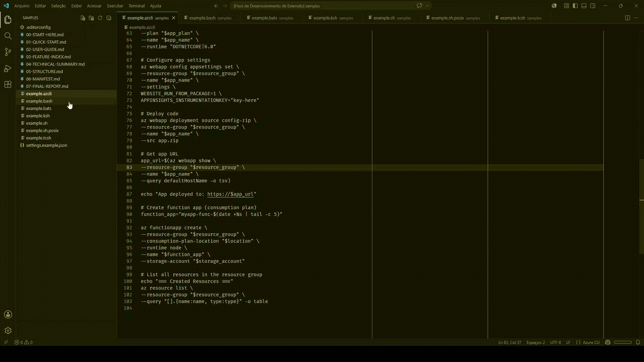This screenshot has width=644, height=362.
Task: Open the Ajuda menu
Action: [x=156, y=6]
